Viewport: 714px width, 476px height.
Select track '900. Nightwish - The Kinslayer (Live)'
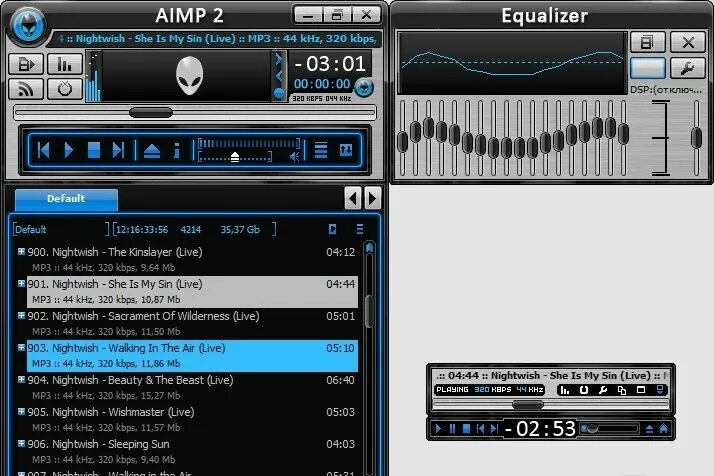[x=192, y=260]
